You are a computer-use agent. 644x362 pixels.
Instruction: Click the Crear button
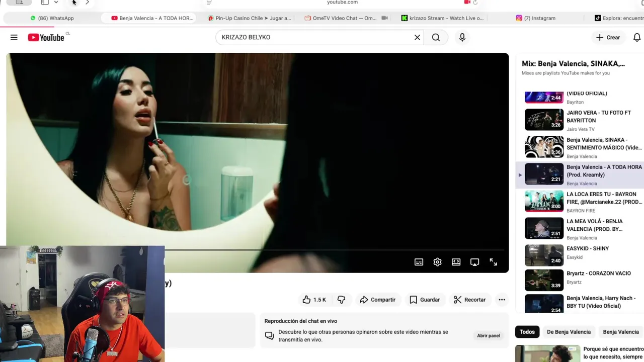[608, 37]
